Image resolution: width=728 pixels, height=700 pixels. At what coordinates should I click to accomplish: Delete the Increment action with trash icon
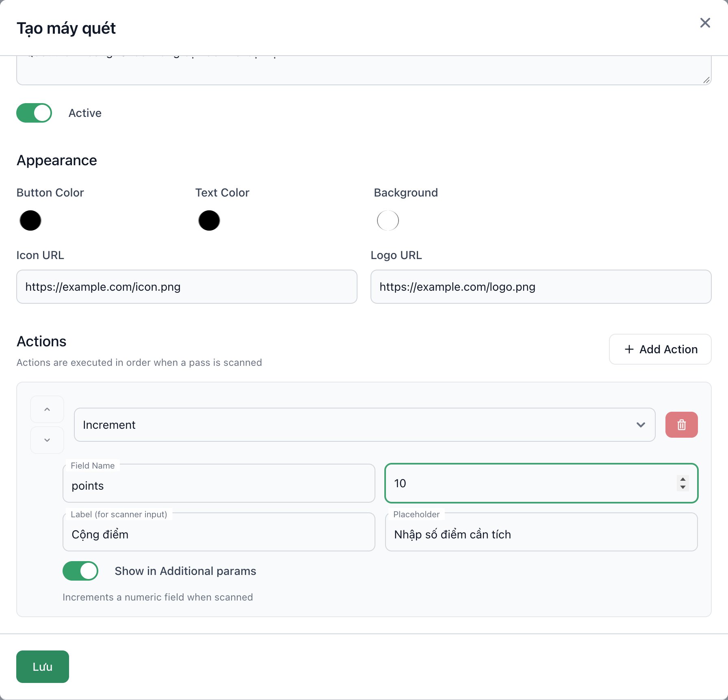681,425
